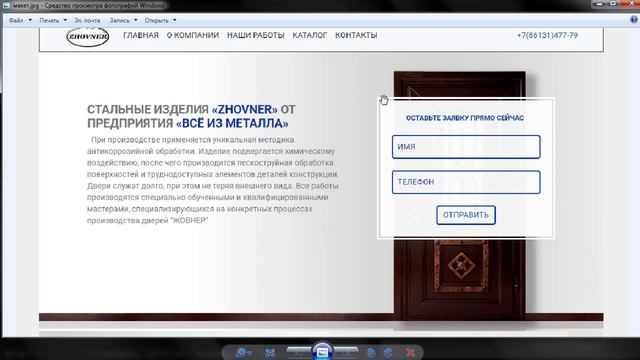Click the photo viewer title bar icon
The height and width of the screenshot is (360, 640).
[7, 5]
